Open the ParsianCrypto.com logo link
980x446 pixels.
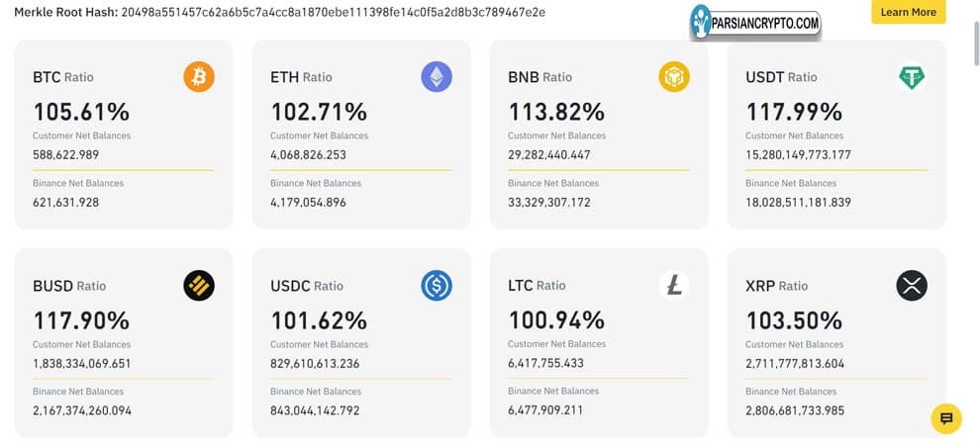[756, 22]
